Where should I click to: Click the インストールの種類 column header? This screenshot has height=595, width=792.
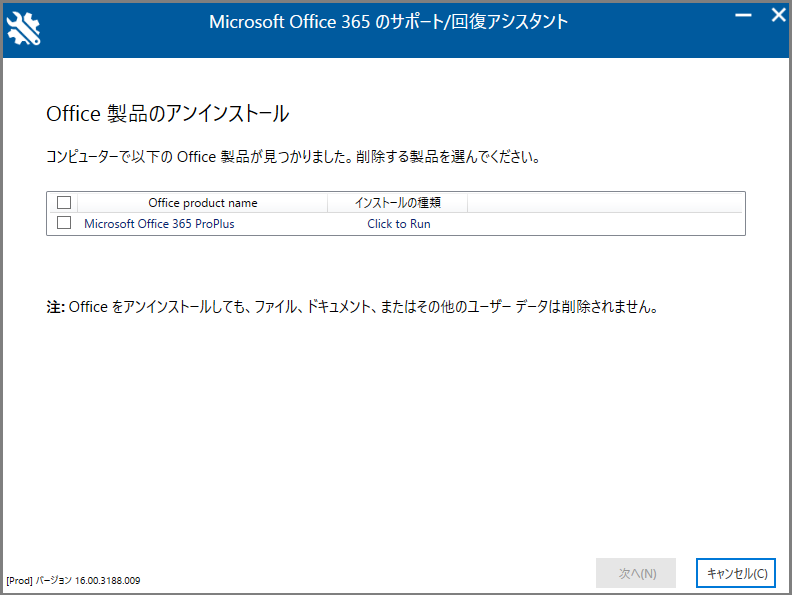coord(398,203)
